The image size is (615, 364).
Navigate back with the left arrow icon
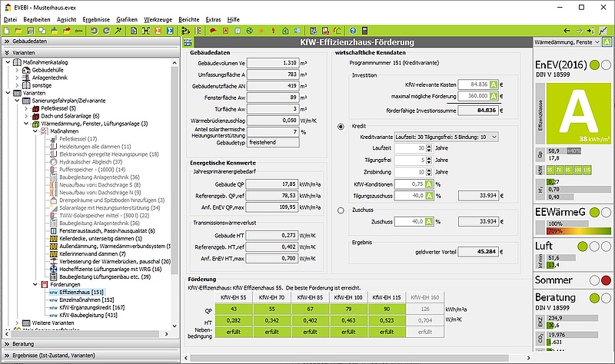[x=567, y=31]
